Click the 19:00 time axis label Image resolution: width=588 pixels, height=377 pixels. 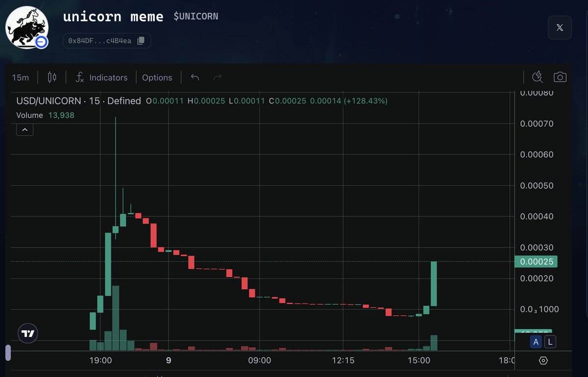100,360
